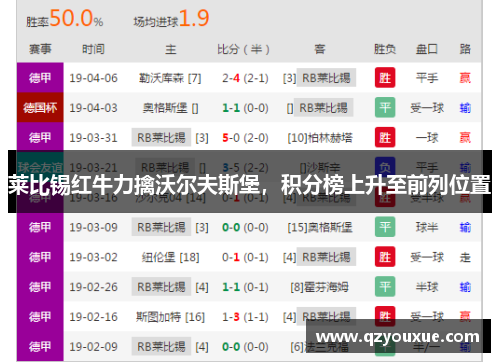Click red 胜 badge for 19-03-02 match
This screenshot has height=362, width=500.
pyautogui.click(x=385, y=257)
